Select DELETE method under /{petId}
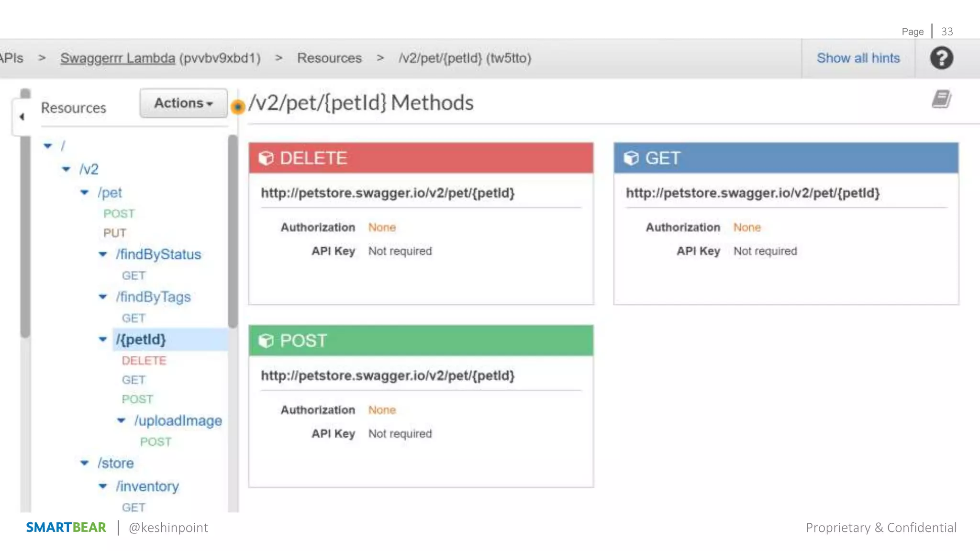The height and width of the screenshot is (551, 980). [x=144, y=361]
